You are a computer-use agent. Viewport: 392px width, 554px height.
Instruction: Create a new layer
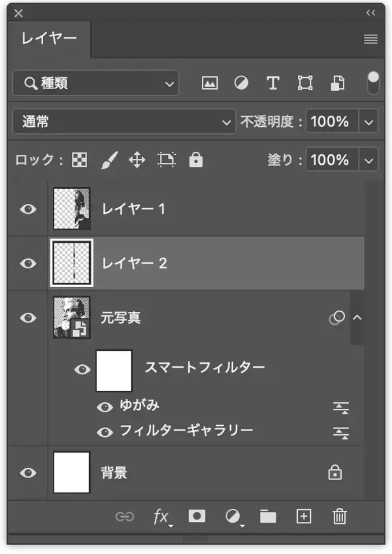(304, 516)
